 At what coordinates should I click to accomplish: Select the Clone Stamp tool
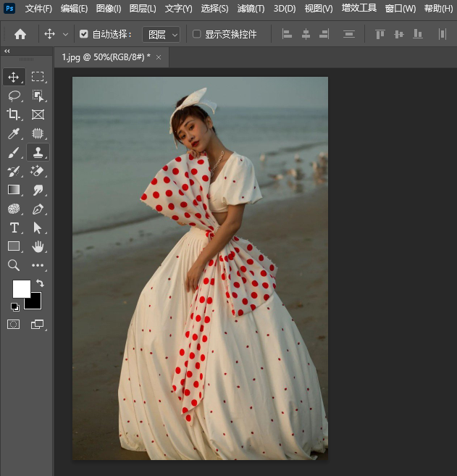click(x=38, y=152)
